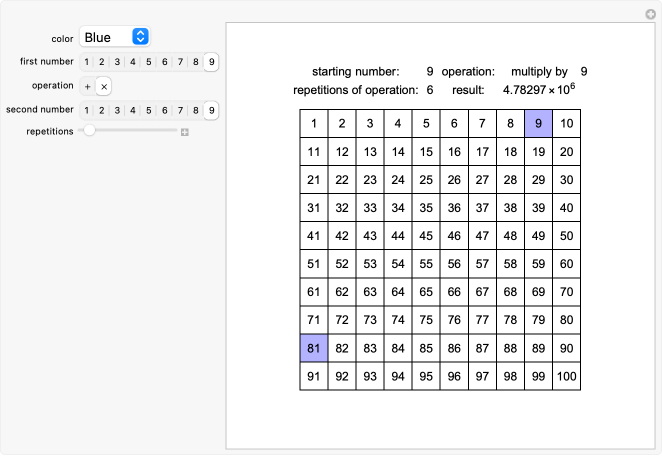Click cell 1 in the number grid
This screenshot has height=456, width=662.
point(314,124)
